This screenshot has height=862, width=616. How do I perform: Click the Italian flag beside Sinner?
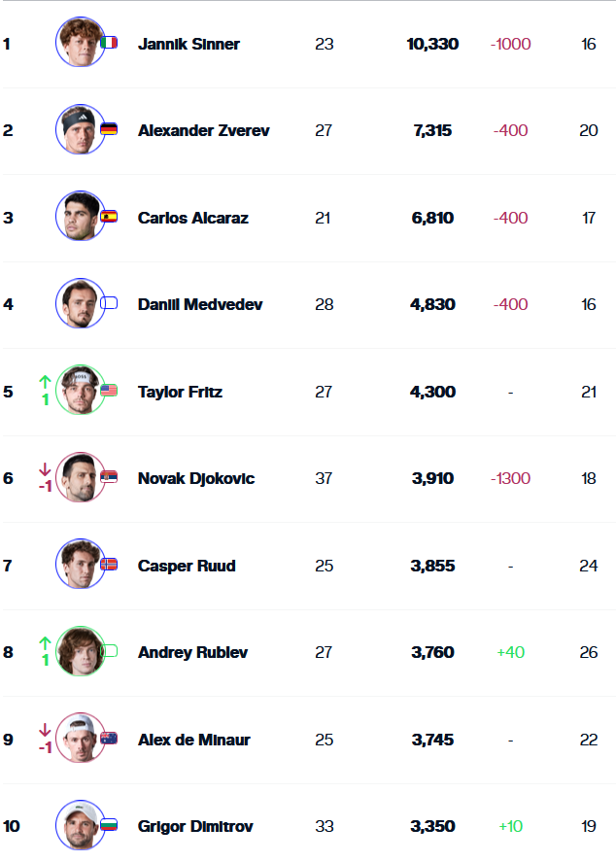pos(109,43)
